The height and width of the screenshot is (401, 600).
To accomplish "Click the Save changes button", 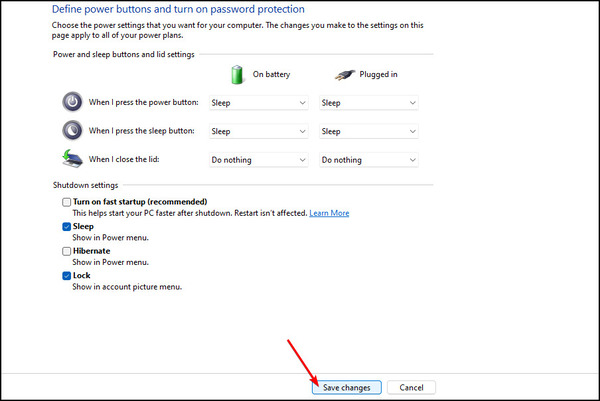I will pos(347,388).
